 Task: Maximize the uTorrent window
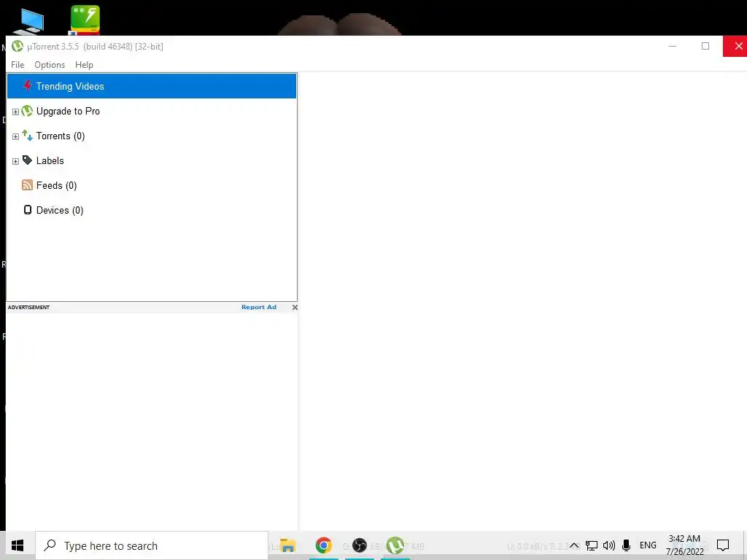click(x=705, y=46)
